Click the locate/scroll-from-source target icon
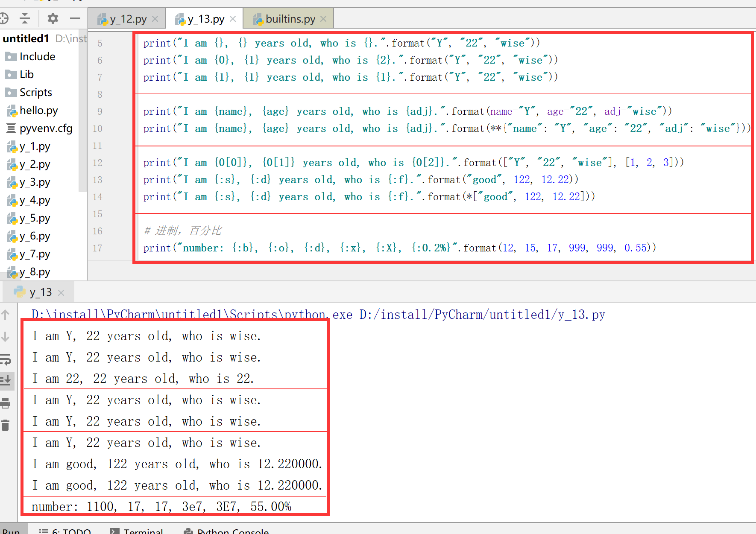Viewport: 756px width, 534px height. click(x=4, y=18)
